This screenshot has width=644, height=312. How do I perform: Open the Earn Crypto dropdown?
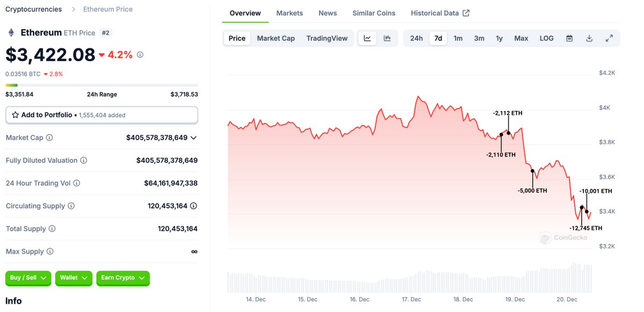coord(123,278)
